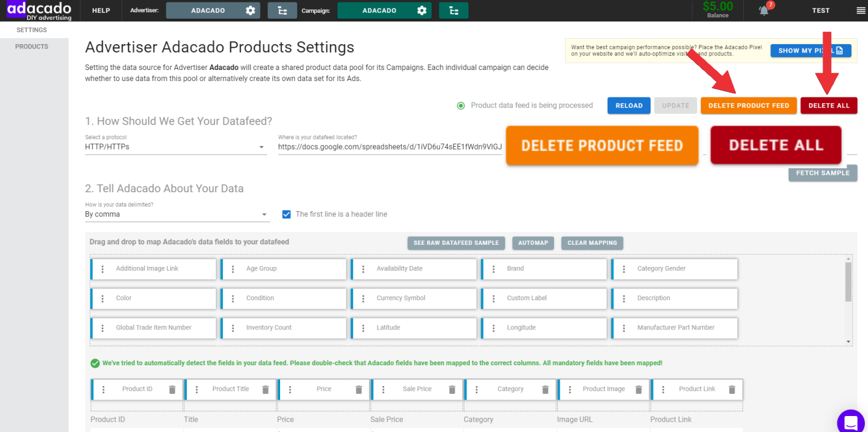The image size is (868, 432).
Task: Click the RELOAD button
Action: click(x=629, y=106)
